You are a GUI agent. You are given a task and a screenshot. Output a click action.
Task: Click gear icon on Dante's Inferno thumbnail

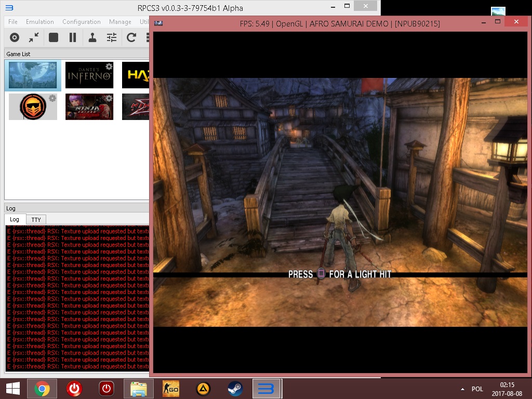click(109, 66)
